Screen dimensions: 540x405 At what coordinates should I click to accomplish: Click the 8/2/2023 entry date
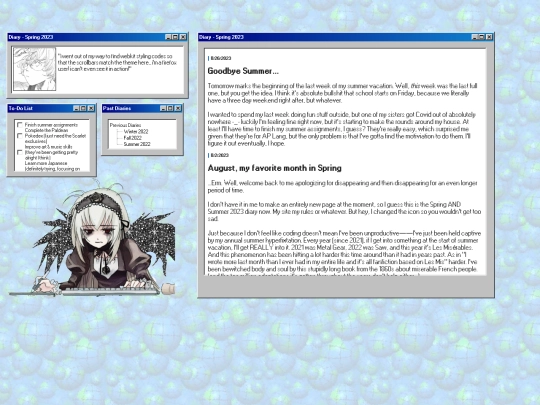click(219, 155)
